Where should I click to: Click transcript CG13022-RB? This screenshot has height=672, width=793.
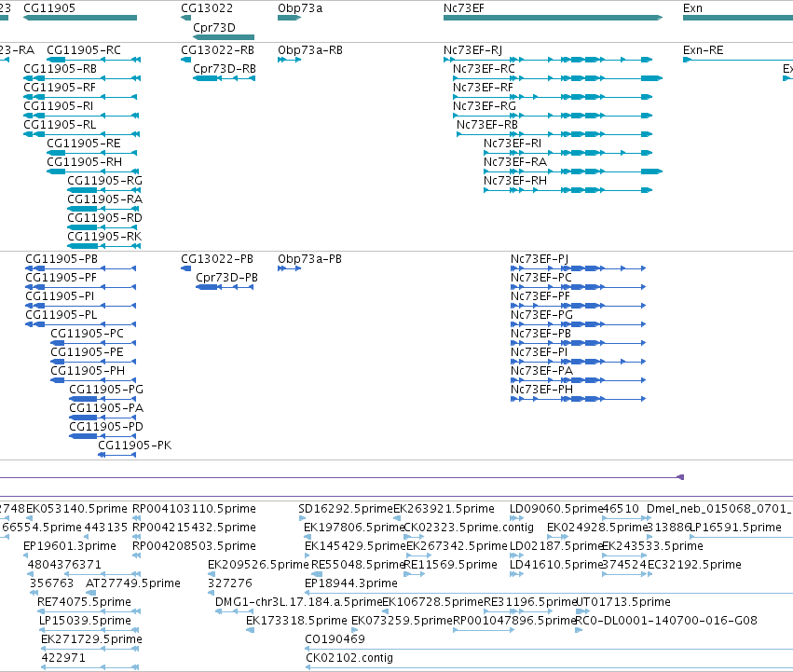[x=217, y=50]
